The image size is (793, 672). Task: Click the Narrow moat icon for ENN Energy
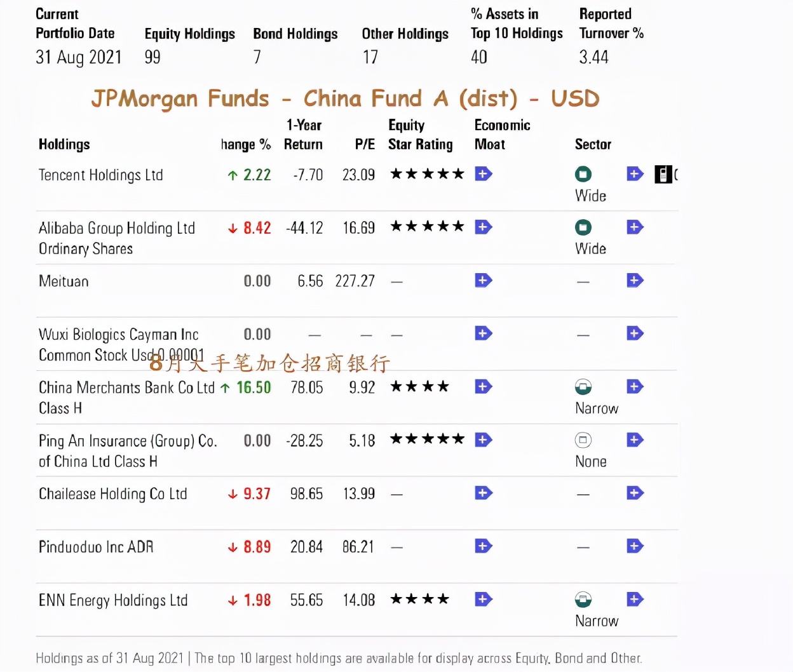pyautogui.click(x=583, y=600)
